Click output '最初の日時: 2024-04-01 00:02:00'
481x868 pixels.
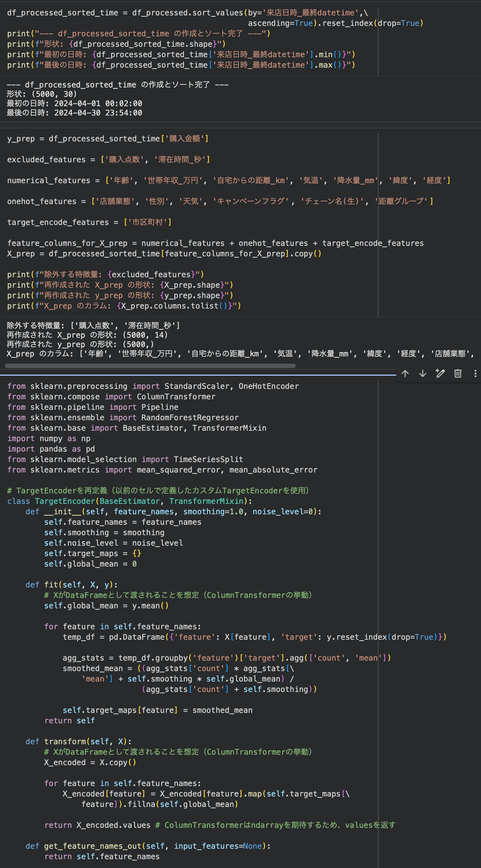pyautogui.click(x=74, y=103)
